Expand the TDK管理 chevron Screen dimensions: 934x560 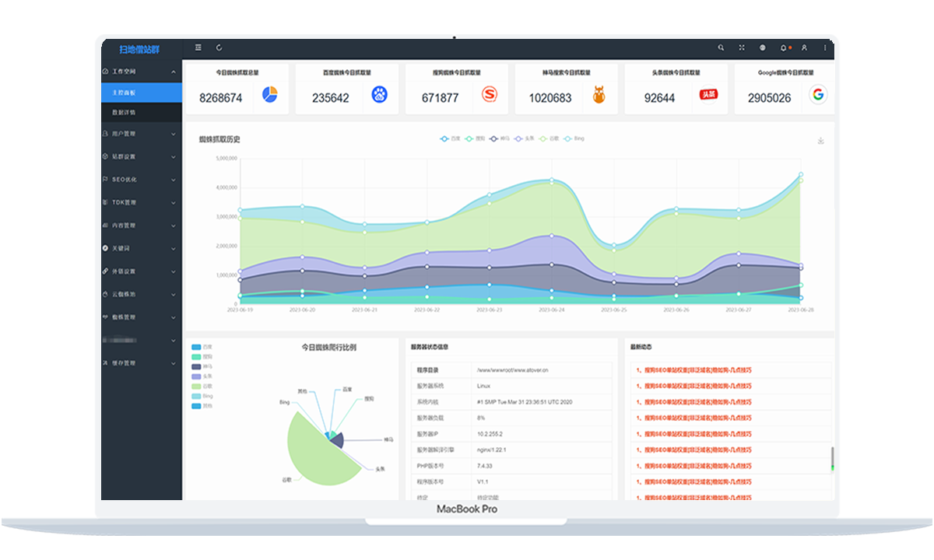[173, 202]
